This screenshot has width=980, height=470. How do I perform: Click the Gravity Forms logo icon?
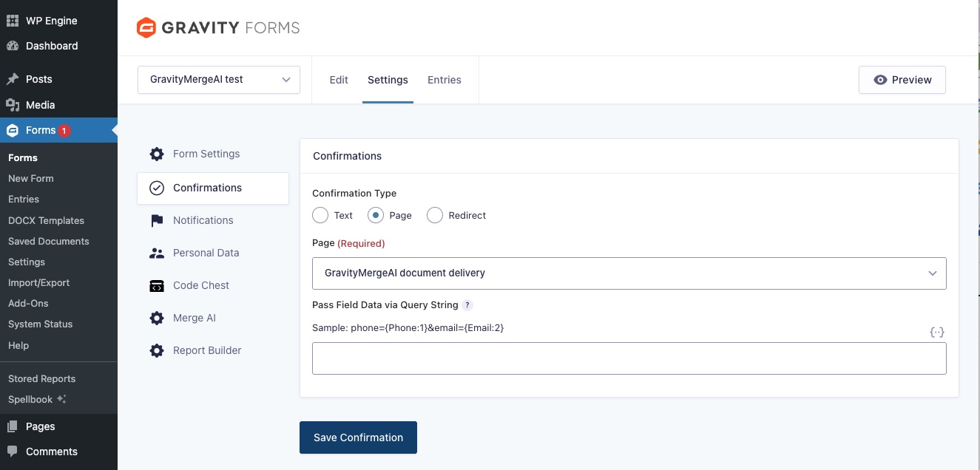[146, 28]
